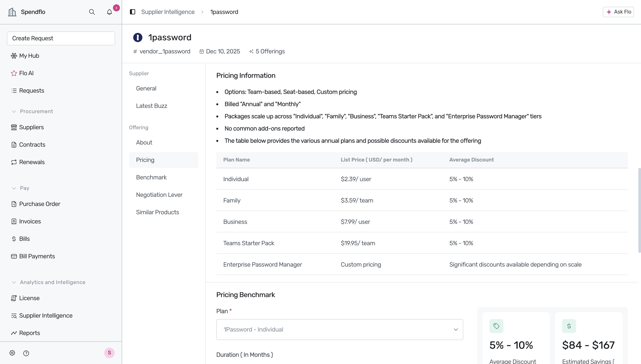Click the page vertical scrollbar

pyautogui.click(x=639, y=210)
